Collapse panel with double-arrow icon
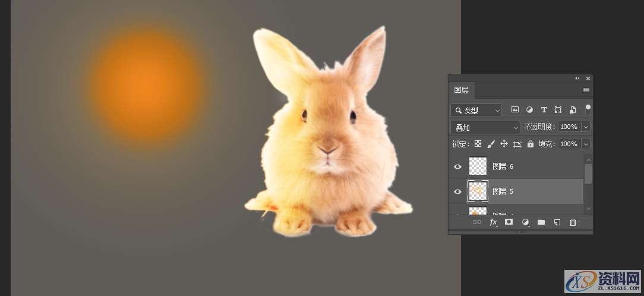This screenshot has height=296, width=644. click(x=577, y=78)
